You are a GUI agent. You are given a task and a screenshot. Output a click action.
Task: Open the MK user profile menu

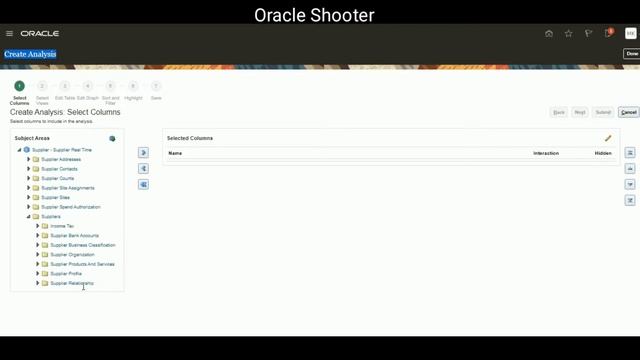tap(631, 33)
